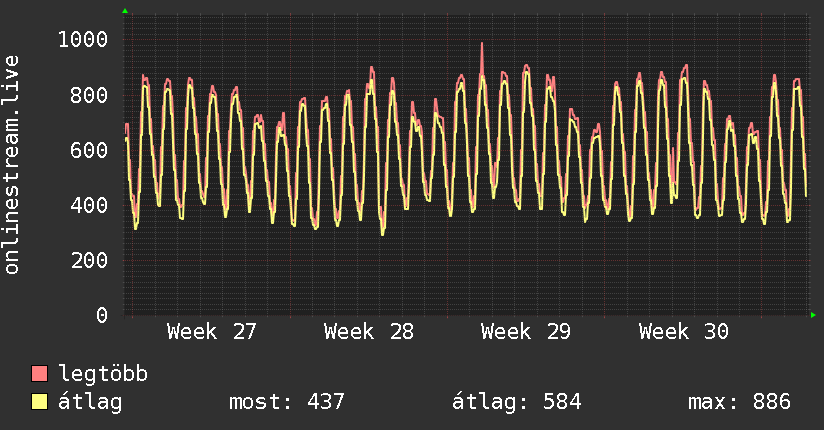Select the Week 28 axis label

(x=368, y=332)
